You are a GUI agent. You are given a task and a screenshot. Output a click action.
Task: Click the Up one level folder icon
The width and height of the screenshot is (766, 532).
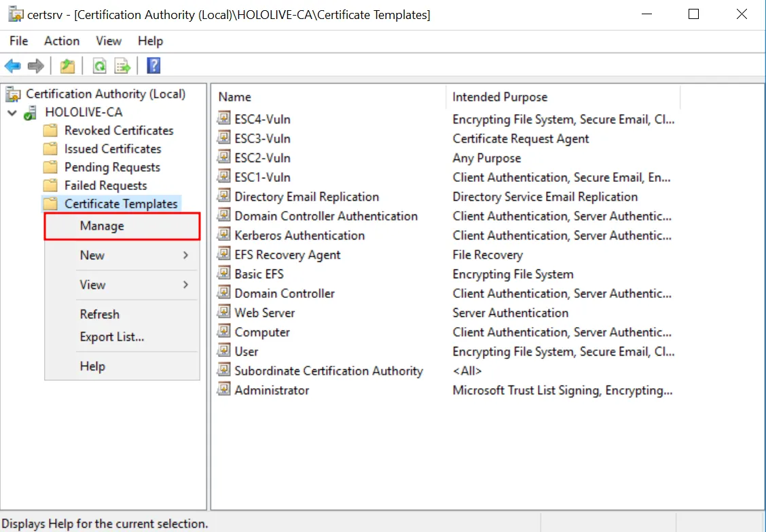[67, 66]
